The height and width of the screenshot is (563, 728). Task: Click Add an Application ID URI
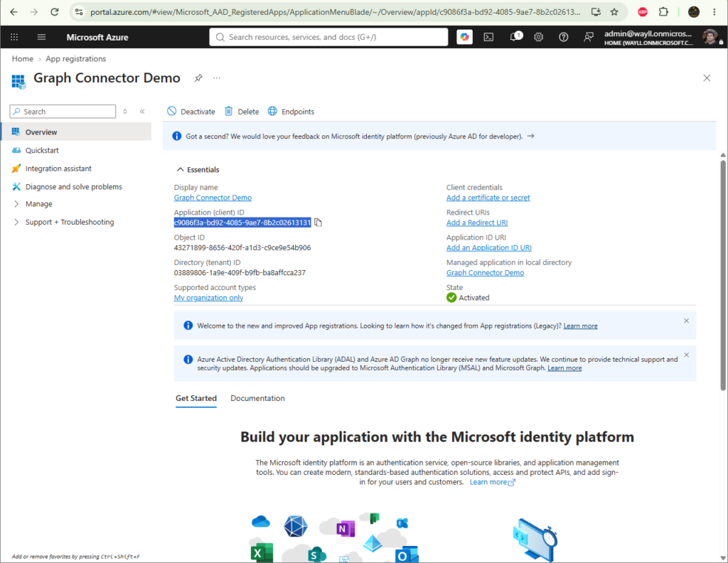(489, 248)
